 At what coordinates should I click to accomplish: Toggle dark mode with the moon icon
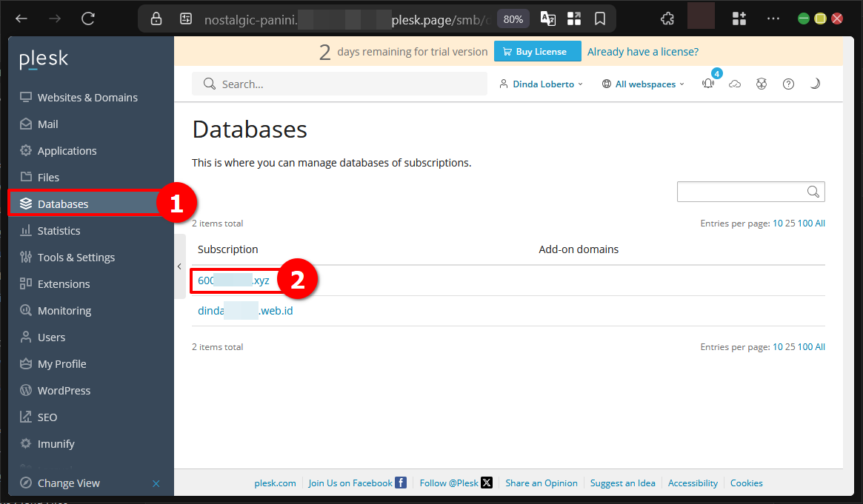pos(815,84)
